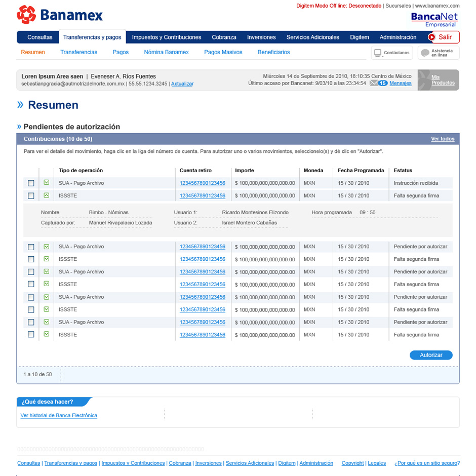Select Transferencias y pagos tab
This screenshot has height=476, width=476.
coord(92,37)
